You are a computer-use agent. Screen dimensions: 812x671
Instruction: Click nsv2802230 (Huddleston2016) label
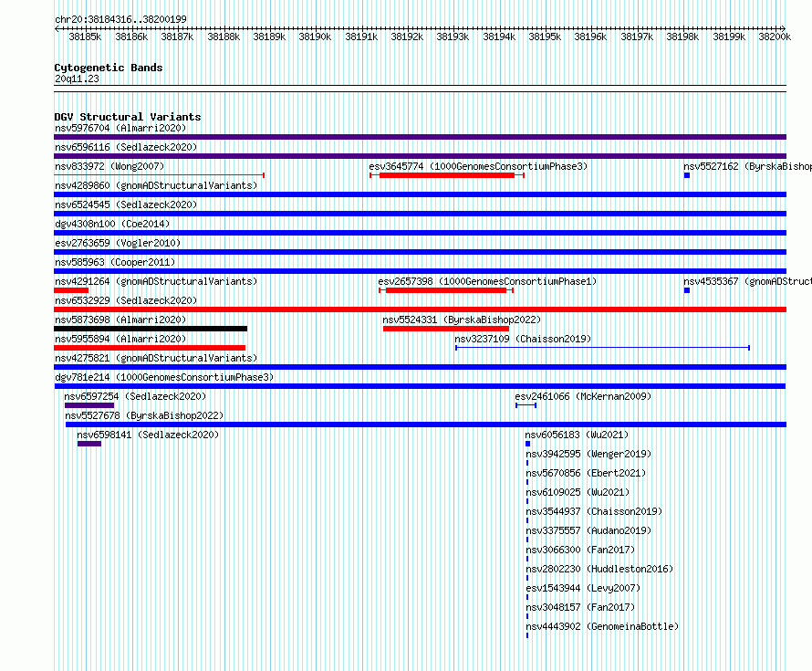[x=599, y=569]
